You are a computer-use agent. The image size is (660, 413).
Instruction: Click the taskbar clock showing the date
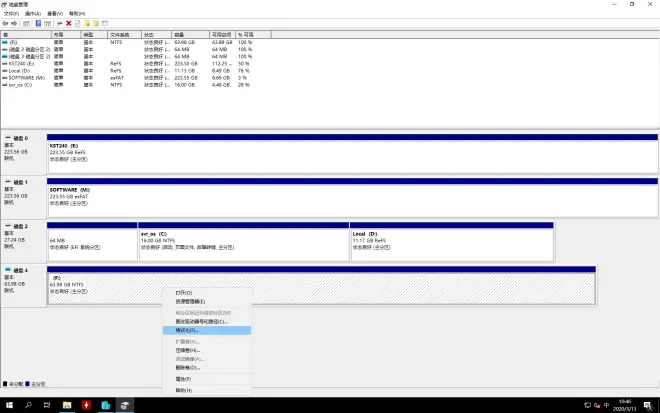click(625, 405)
